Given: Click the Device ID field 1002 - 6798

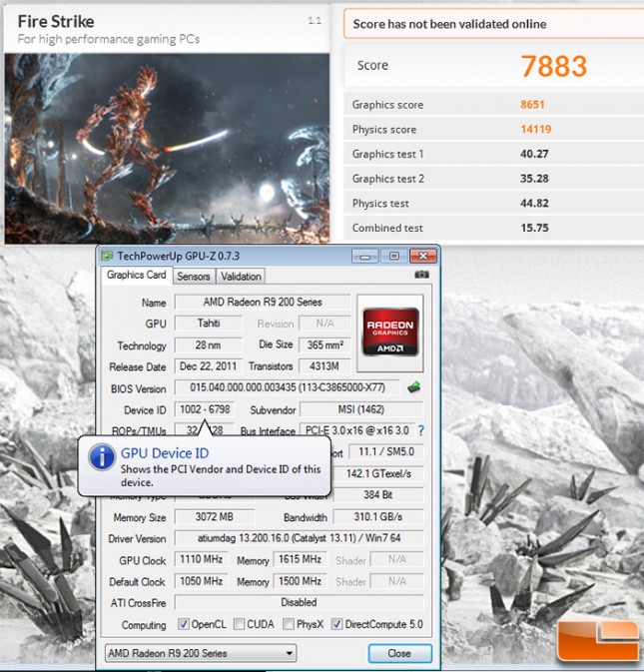Looking at the screenshot, I should point(205,409).
